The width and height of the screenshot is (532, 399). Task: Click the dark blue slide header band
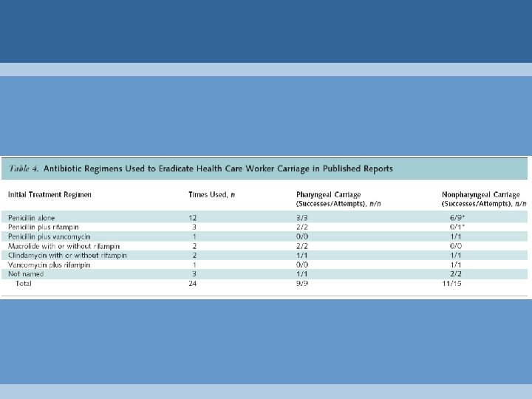266,31
